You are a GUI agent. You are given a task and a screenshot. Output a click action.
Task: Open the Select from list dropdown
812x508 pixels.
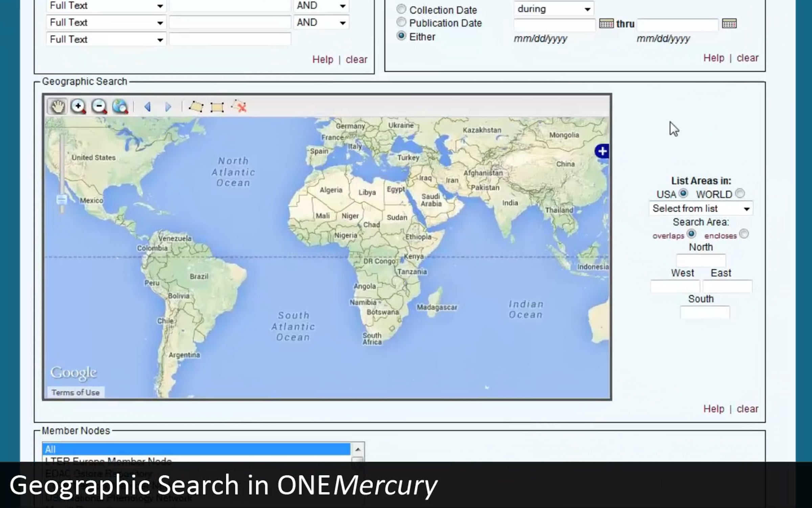pos(701,208)
